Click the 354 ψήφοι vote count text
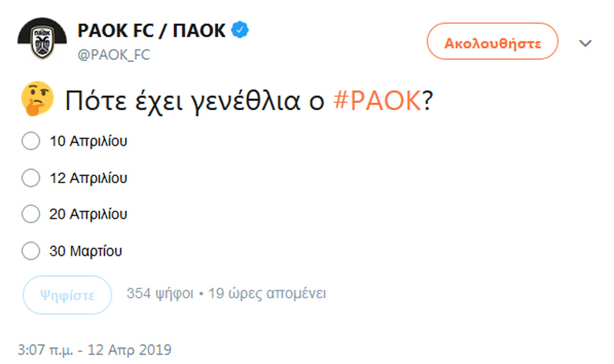The image size is (614, 364). click(x=160, y=293)
